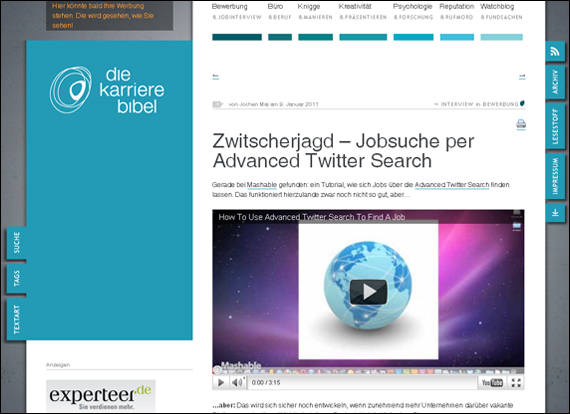Click the download arrow side tab

[x=555, y=212]
